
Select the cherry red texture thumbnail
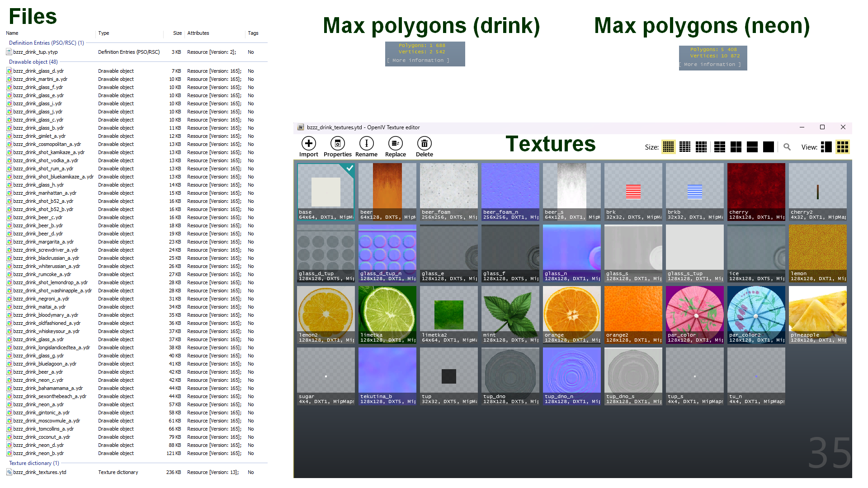[x=756, y=192]
